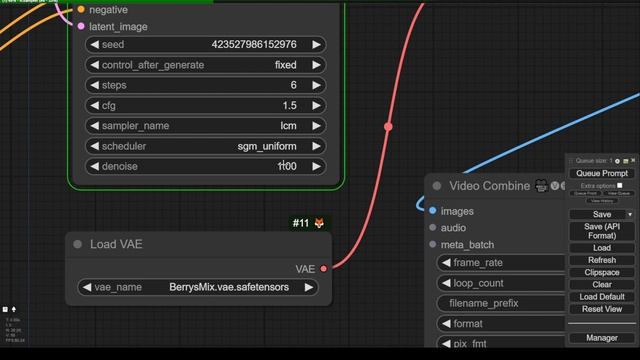Click the red link midpoint dot
The width and height of the screenshot is (640, 360).
(388, 127)
